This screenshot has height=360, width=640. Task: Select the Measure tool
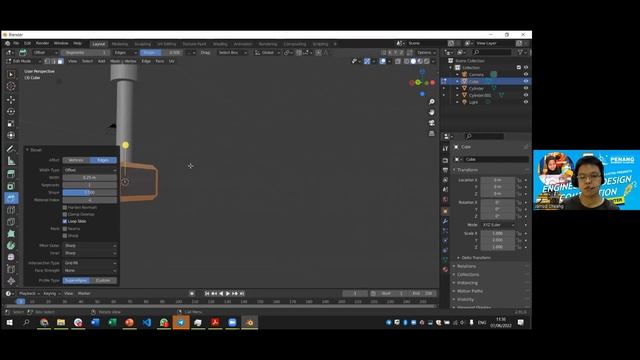(x=11, y=161)
